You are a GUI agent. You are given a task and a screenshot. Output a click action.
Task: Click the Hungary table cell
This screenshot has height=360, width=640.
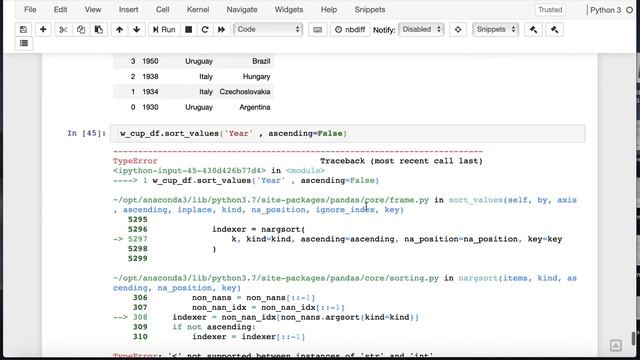tap(256, 76)
